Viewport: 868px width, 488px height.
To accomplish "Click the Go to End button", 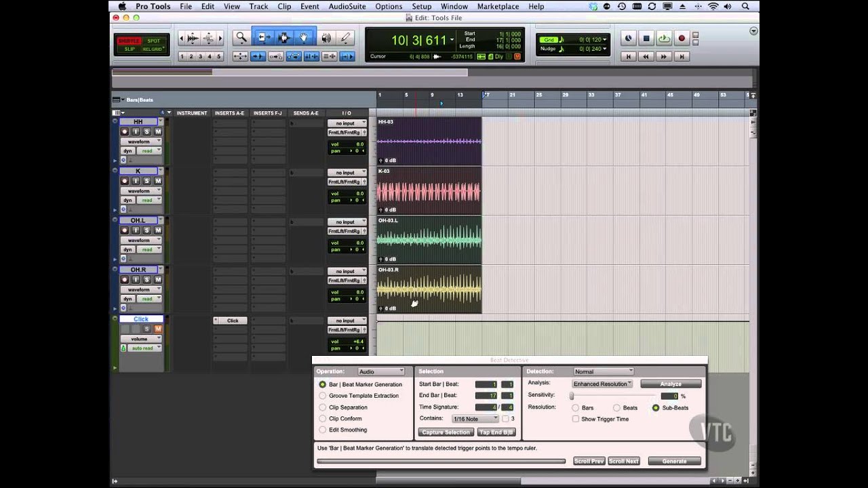I will point(682,57).
